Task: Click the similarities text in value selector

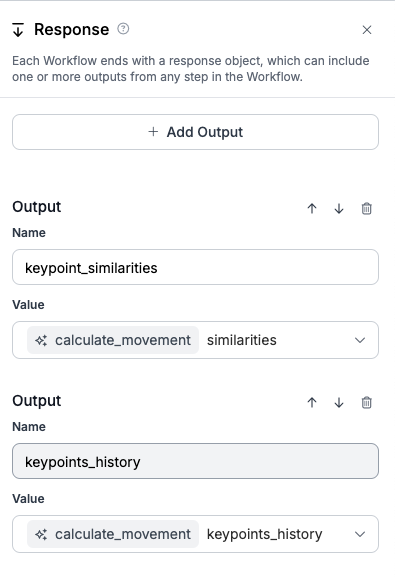Action: (241, 340)
